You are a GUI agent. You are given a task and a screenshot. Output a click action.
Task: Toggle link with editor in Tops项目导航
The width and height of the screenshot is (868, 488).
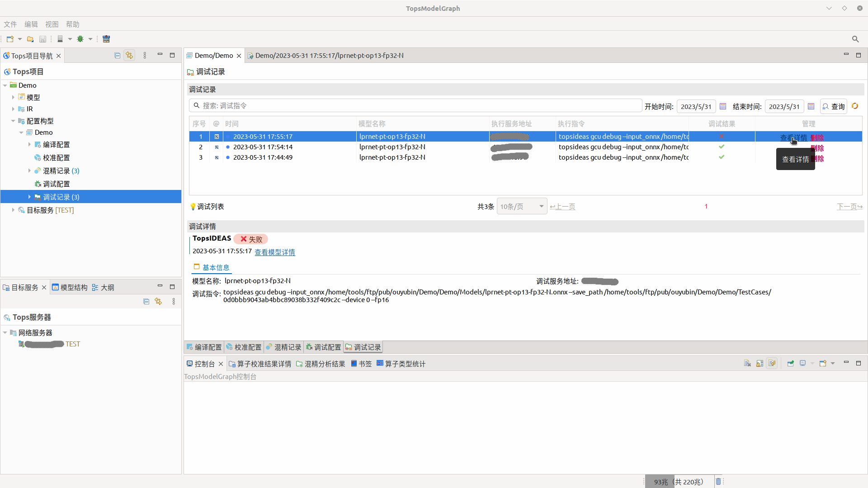click(129, 55)
